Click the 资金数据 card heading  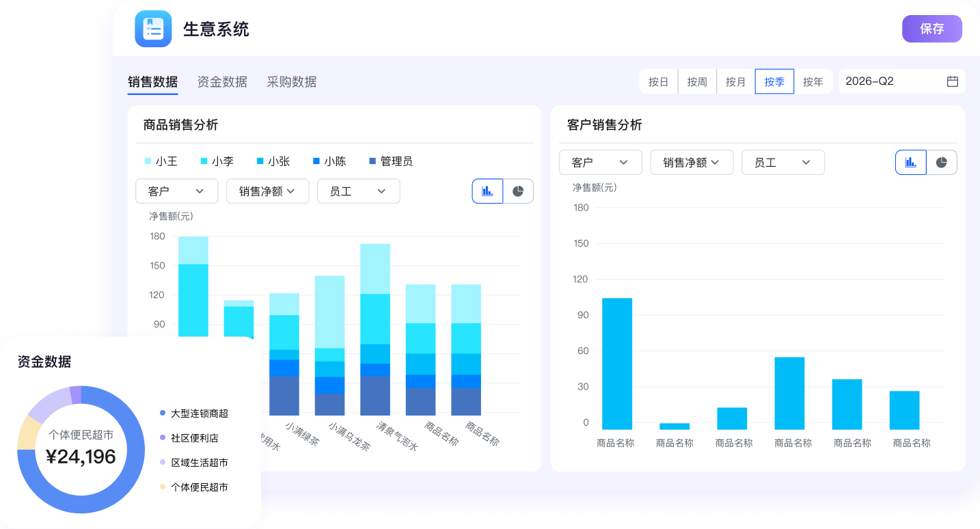tap(44, 362)
